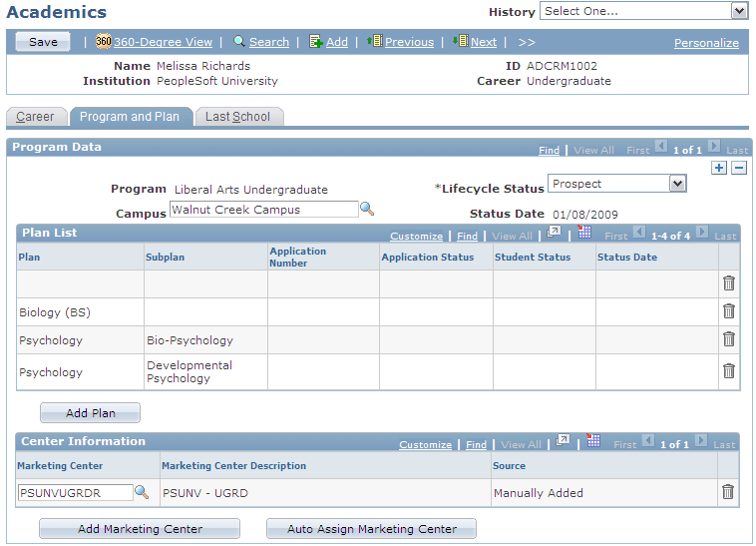Delete the blank first plan row

click(729, 283)
